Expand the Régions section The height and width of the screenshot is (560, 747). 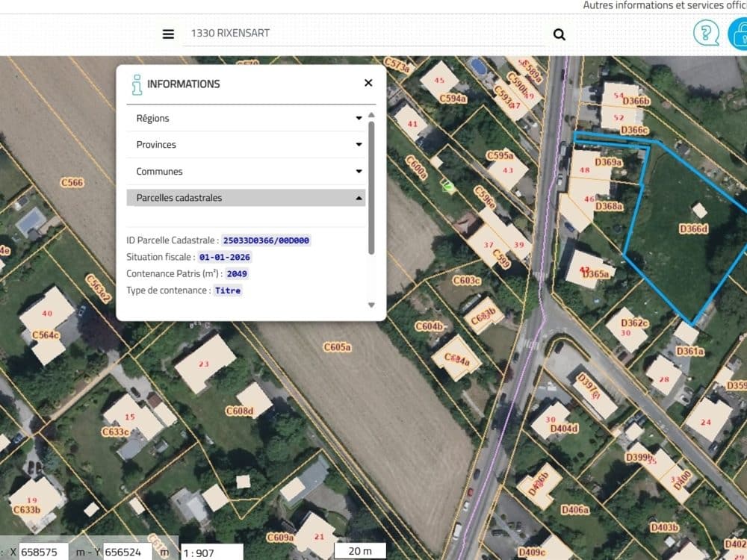[x=246, y=118]
